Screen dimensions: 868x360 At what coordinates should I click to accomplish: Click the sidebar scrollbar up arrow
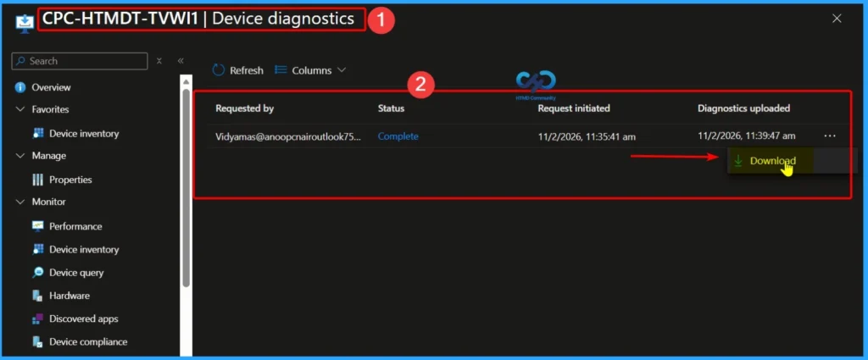point(186,81)
